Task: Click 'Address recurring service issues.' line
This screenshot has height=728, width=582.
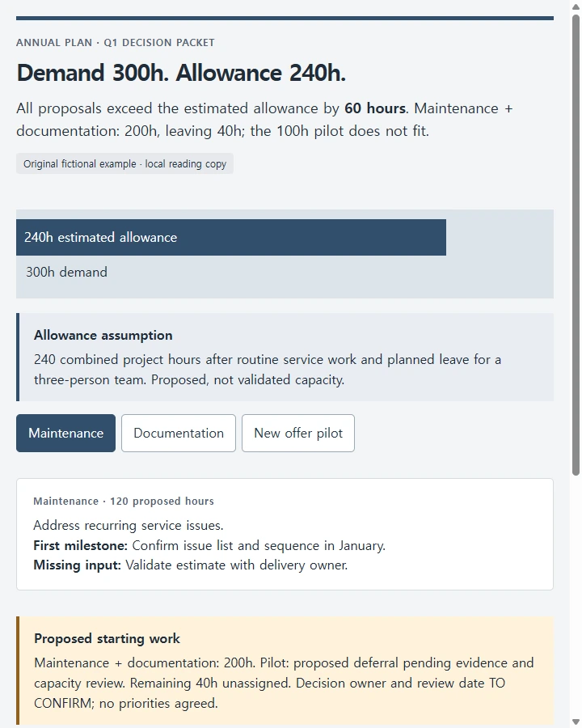Action: coord(129,526)
